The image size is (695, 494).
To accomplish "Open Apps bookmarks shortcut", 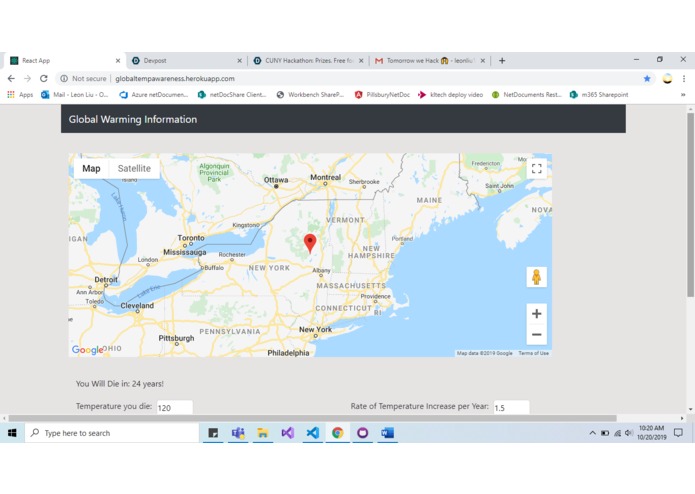I will click(x=20, y=94).
